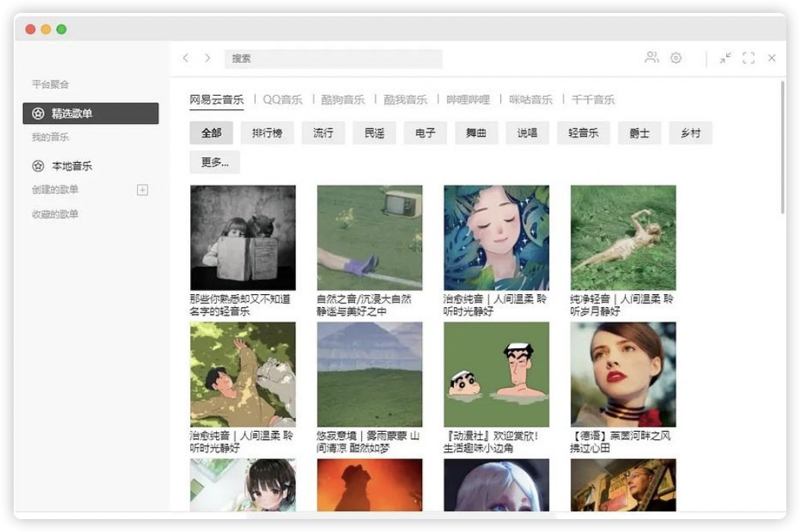Viewport: 800px width, 532px height.
Task: Switch to the 咪咕音乐 tab
Action: (531, 100)
